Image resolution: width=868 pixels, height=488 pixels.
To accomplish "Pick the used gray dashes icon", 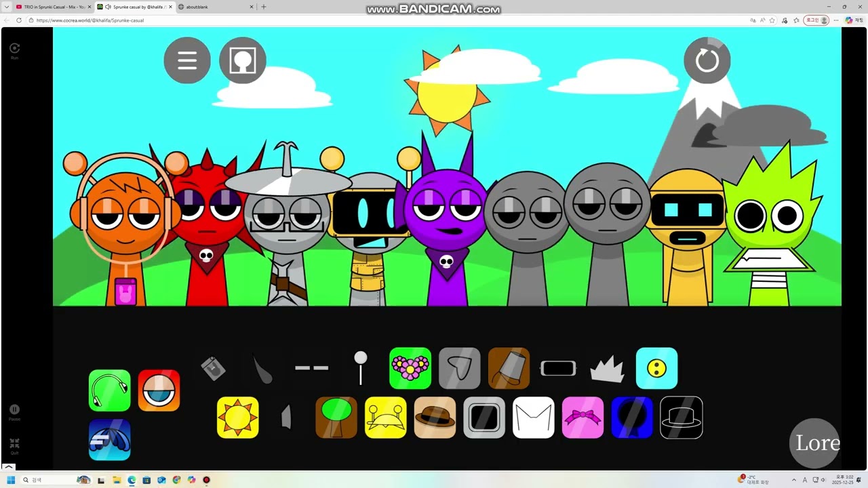I will tap(312, 368).
